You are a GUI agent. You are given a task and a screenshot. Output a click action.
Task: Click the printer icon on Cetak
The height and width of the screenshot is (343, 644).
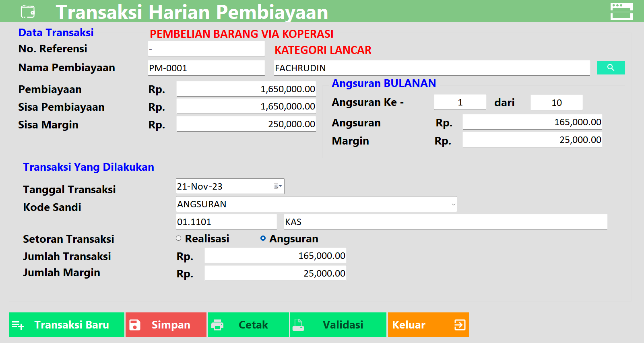tap(217, 325)
